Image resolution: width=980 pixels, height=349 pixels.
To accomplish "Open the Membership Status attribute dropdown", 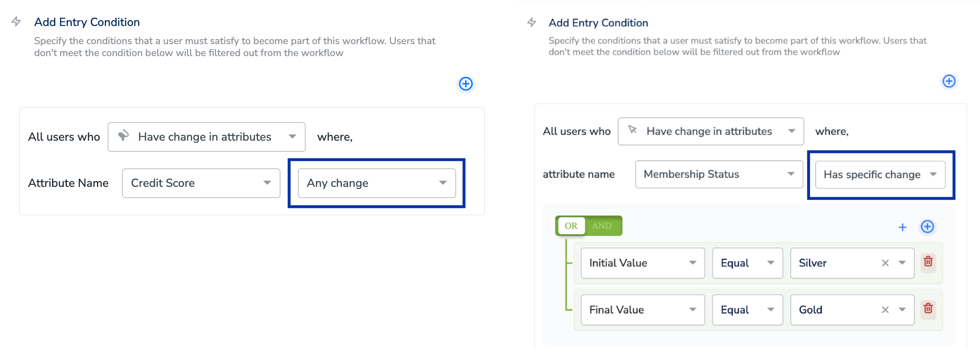I will (x=719, y=174).
